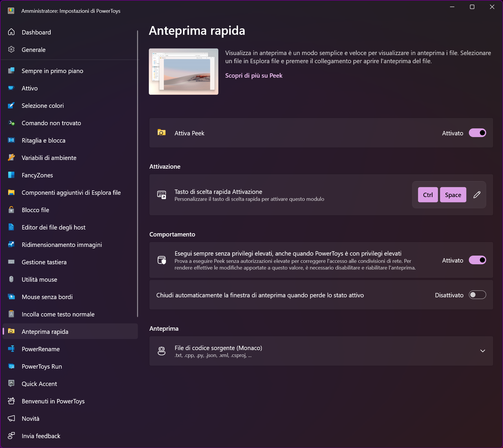The image size is (503, 448).
Task: Click the Disattivato status label
Action: click(x=449, y=295)
